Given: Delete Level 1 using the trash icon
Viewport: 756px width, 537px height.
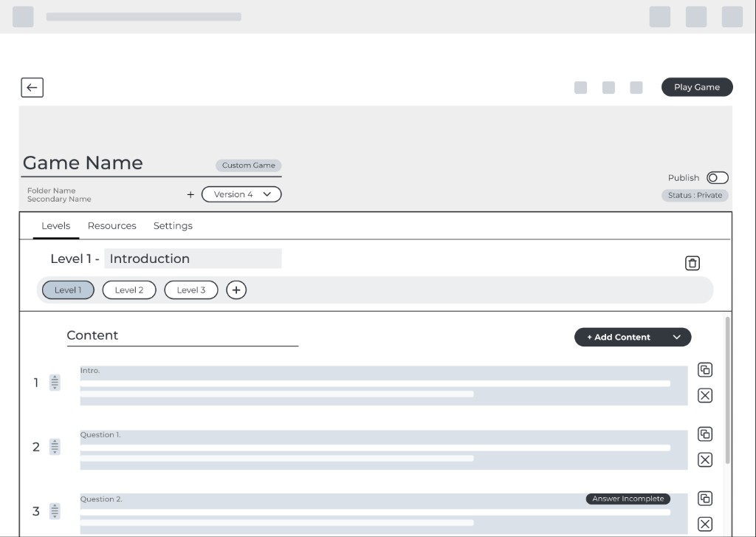Looking at the screenshot, I should 692,262.
